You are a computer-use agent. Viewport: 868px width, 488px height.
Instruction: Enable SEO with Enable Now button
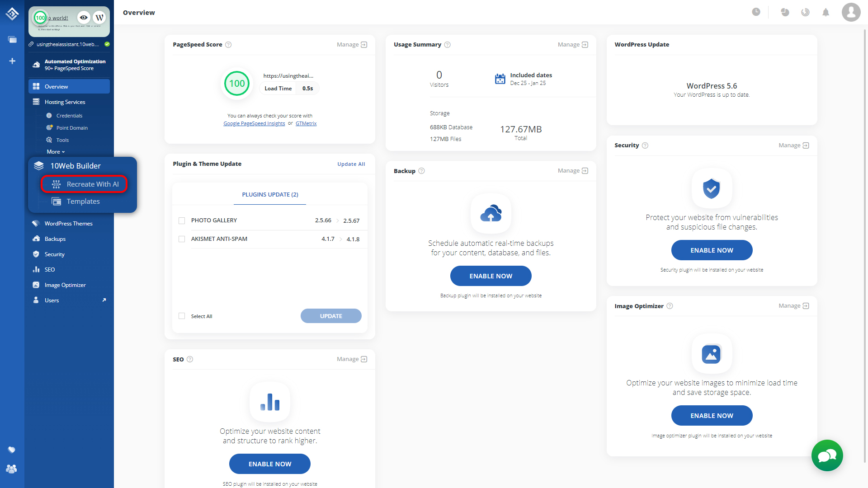(270, 464)
